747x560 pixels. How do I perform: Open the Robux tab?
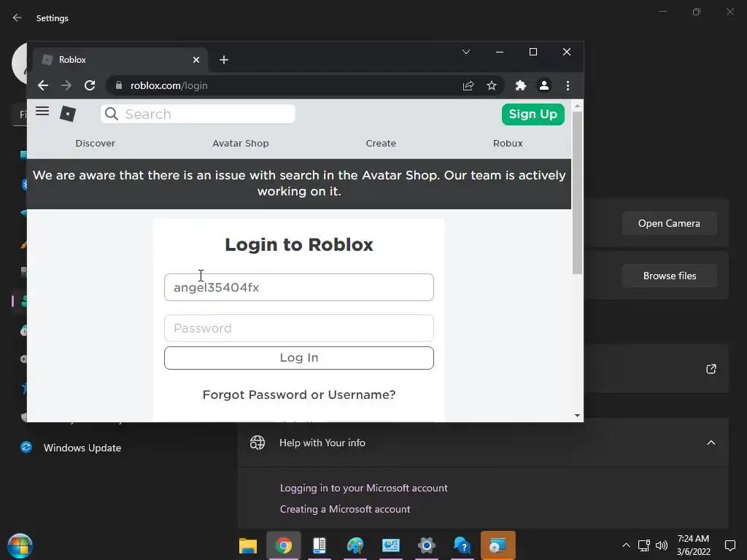(508, 144)
